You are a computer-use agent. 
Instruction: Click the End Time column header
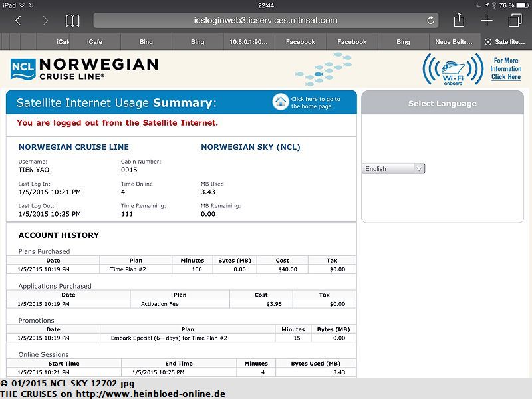tap(179, 363)
